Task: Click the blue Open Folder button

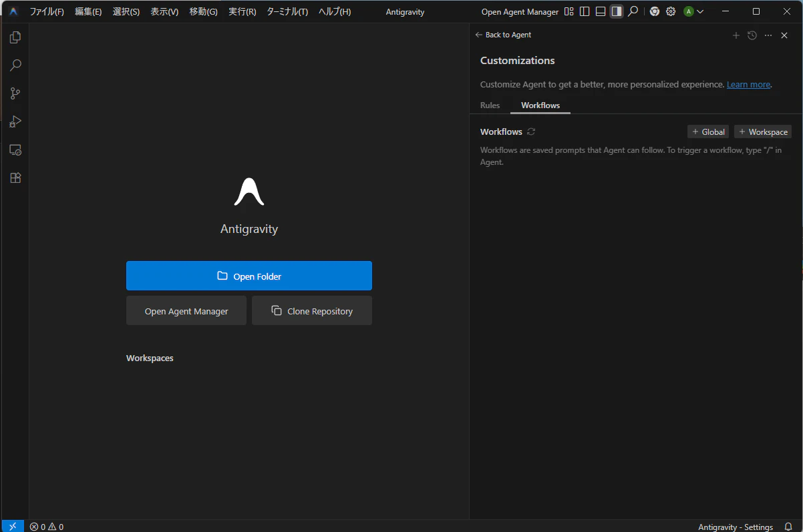Action: click(249, 276)
